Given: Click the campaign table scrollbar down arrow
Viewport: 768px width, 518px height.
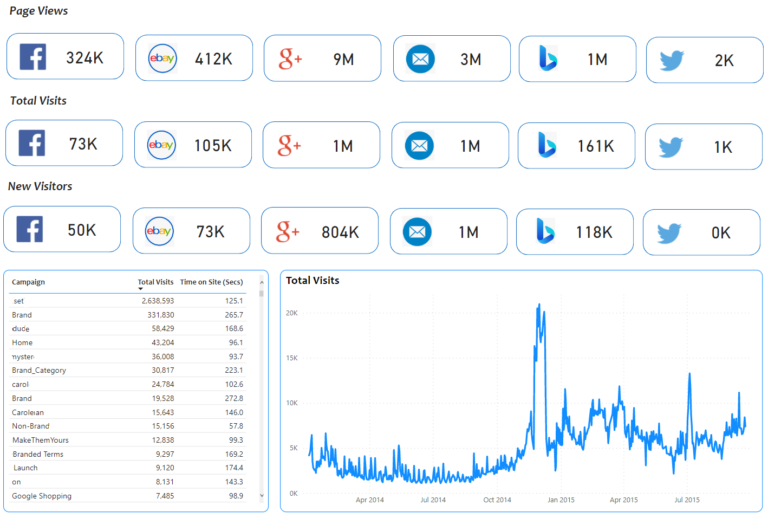Looking at the screenshot, I should (262, 495).
